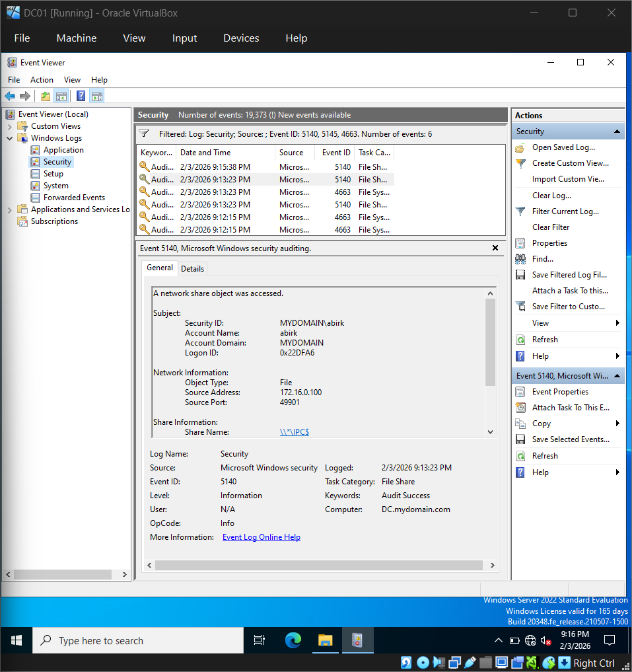The height and width of the screenshot is (672, 632).
Task: Click the Filter Current Log funnel icon
Action: point(520,211)
